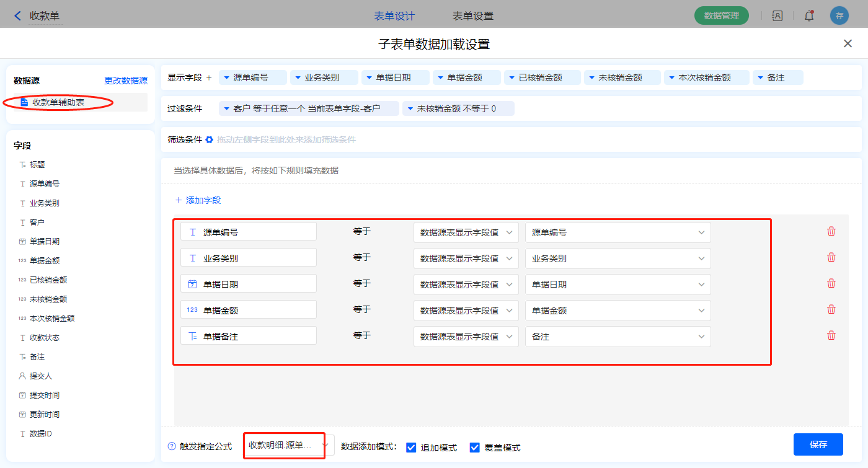Screen dimensions: 868x468
Task: Remove the 单据日期 mapping with trash icon
Action: click(x=831, y=283)
